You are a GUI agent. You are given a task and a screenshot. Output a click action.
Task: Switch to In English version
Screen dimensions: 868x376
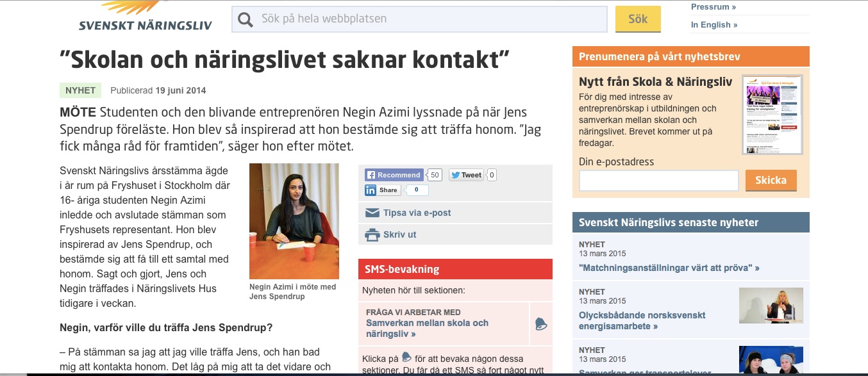pos(714,25)
